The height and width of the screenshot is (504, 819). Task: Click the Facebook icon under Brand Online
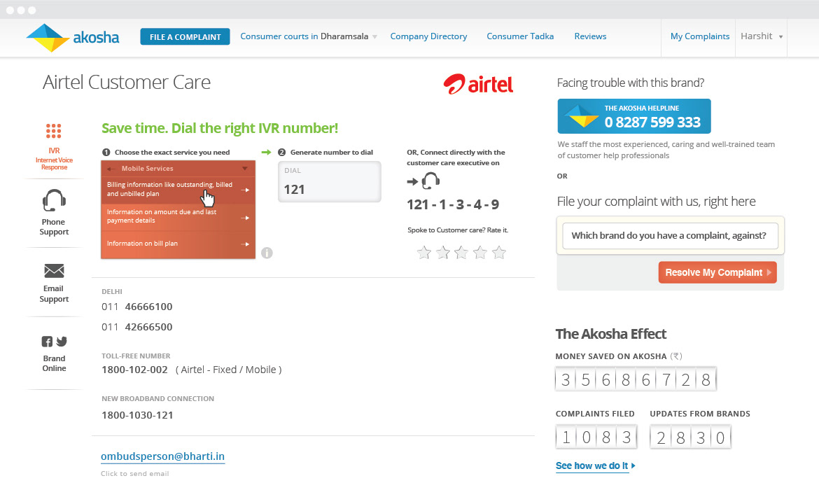tap(47, 342)
